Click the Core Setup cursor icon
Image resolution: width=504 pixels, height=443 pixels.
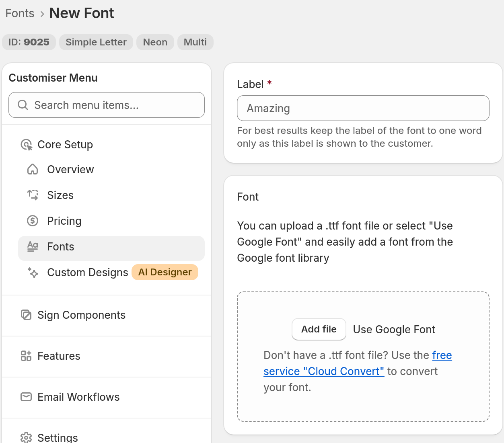(27, 145)
